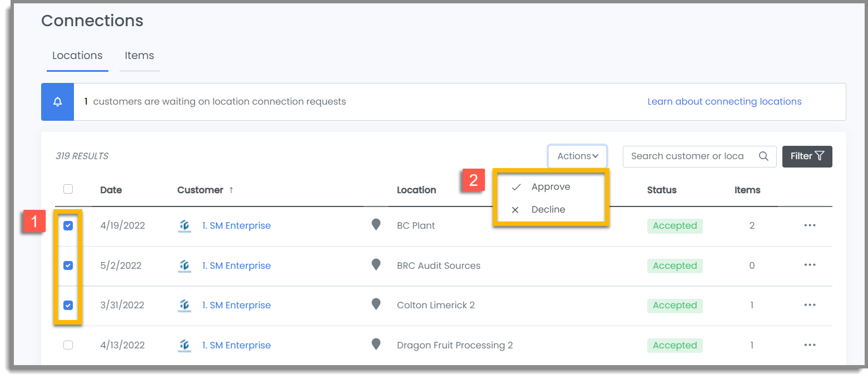Click the location pin for BRC Audit Sources

point(376,265)
